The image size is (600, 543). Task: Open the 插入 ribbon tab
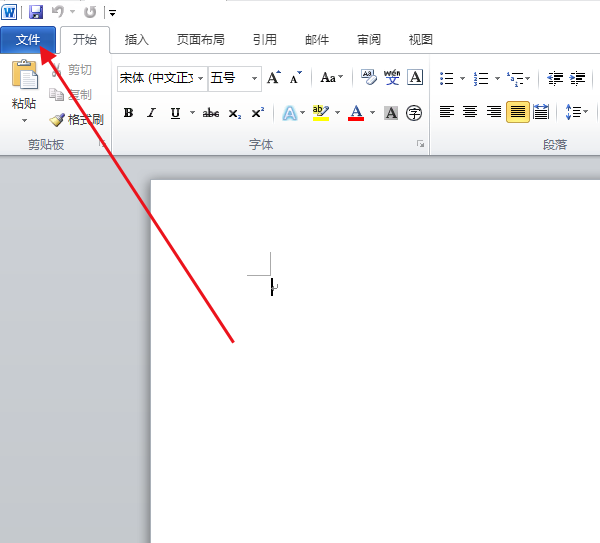pyautogui.click(x=137, y=40)
